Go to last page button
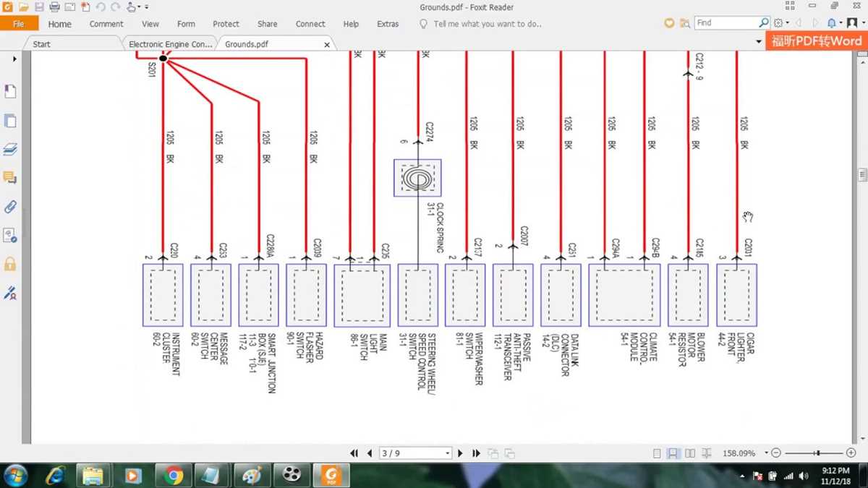This screenshot has height=488, width=868. (477, 453)
